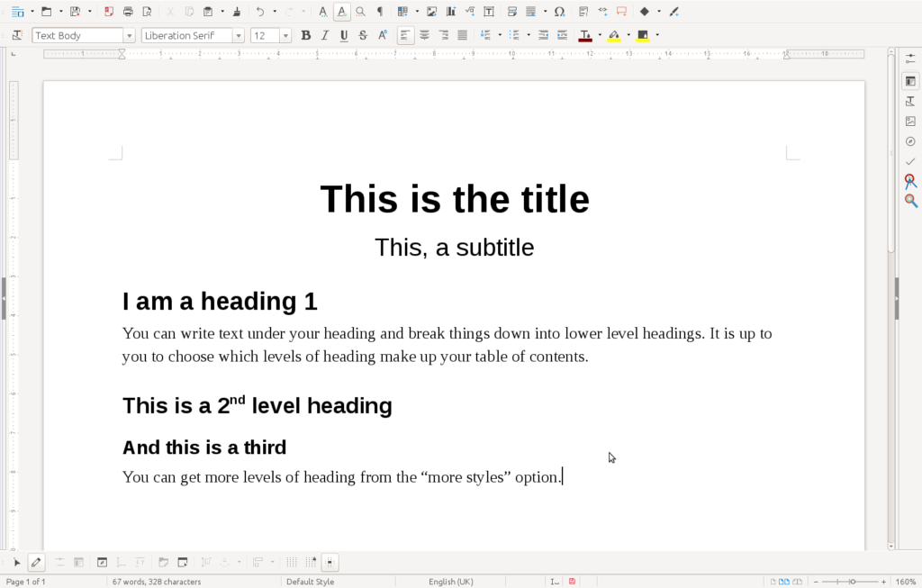The image size is (922, 588).
Task: Click the Clone Formatting paintbrush icon
Action: (236, 12)
